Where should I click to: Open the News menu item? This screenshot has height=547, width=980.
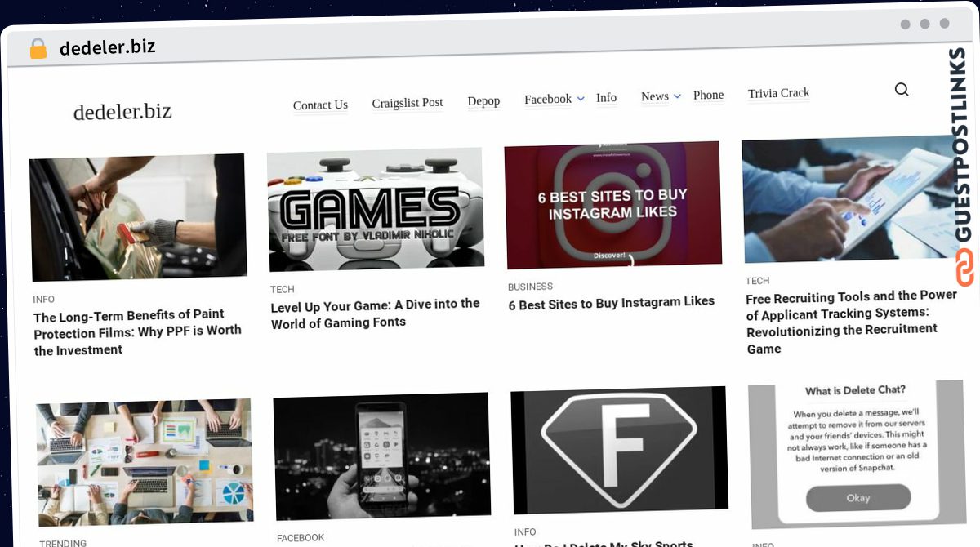(655, 96)
